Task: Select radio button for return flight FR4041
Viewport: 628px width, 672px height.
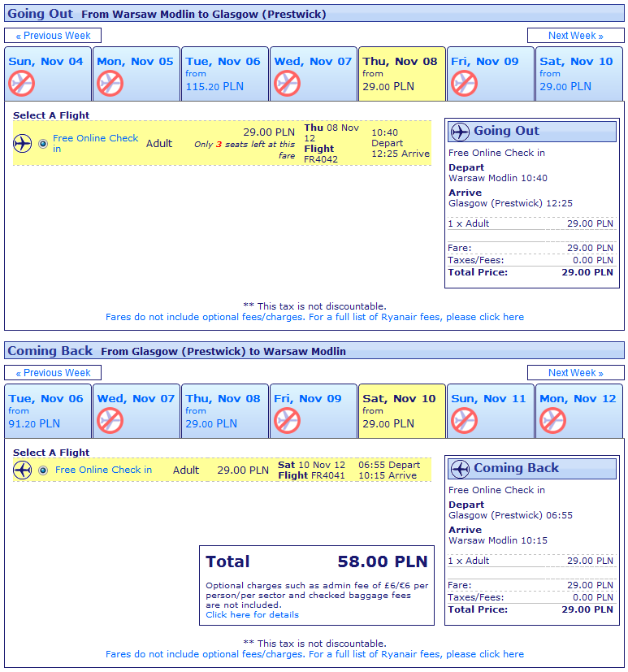Action: tap(43, 470)
